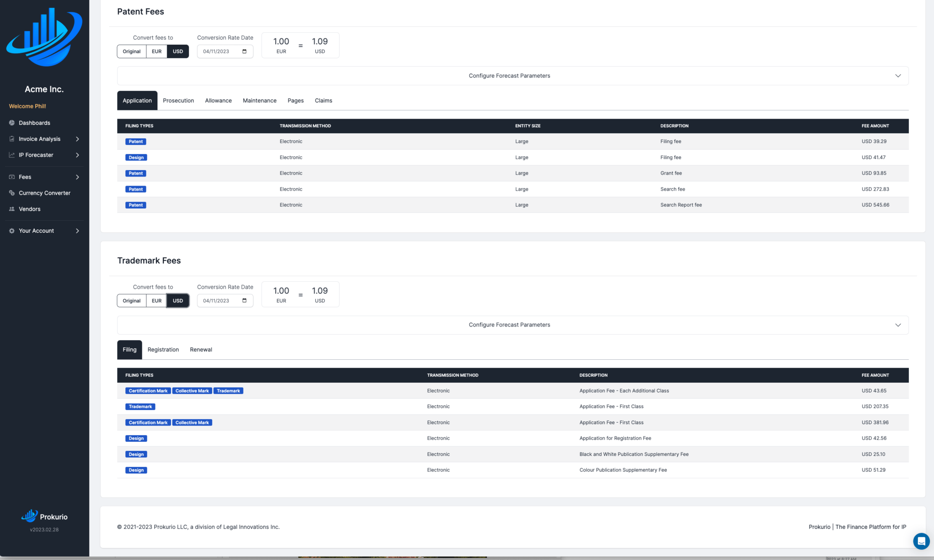Open Dashboards from the sidebar
934x560 pixels.
[35, 123]
